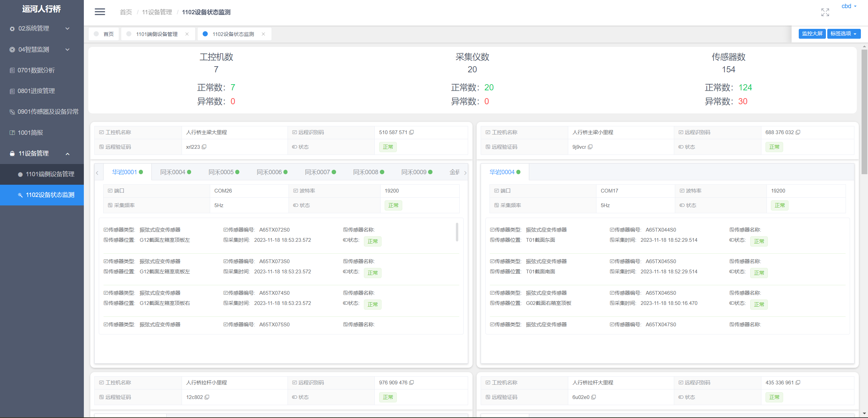Open 1101端侧设备管理 in sidebar

(x=42, y=174)
